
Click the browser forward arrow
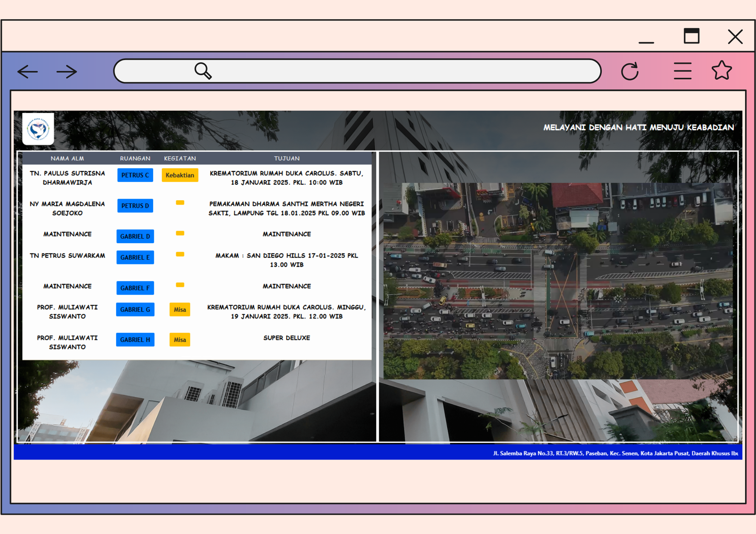[x=67, y=71]
